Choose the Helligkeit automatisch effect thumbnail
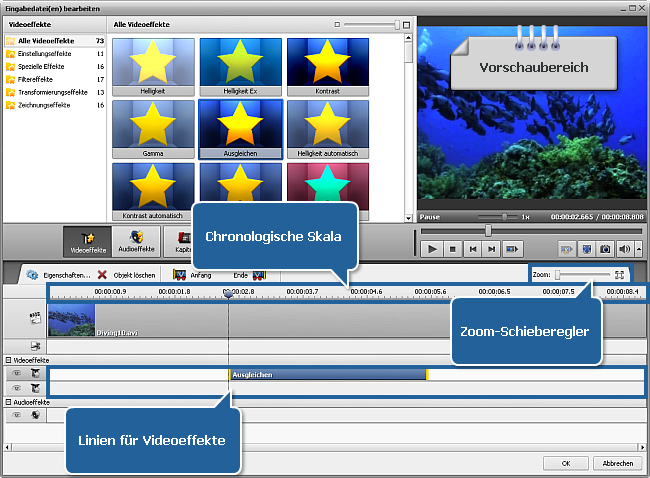 [x=327, y=129]
